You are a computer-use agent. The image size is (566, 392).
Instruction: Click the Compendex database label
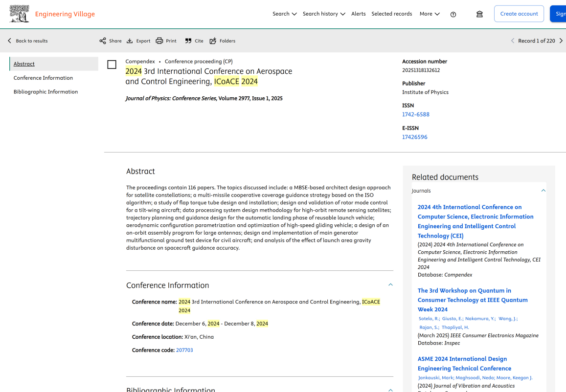[x=140, y=62]
